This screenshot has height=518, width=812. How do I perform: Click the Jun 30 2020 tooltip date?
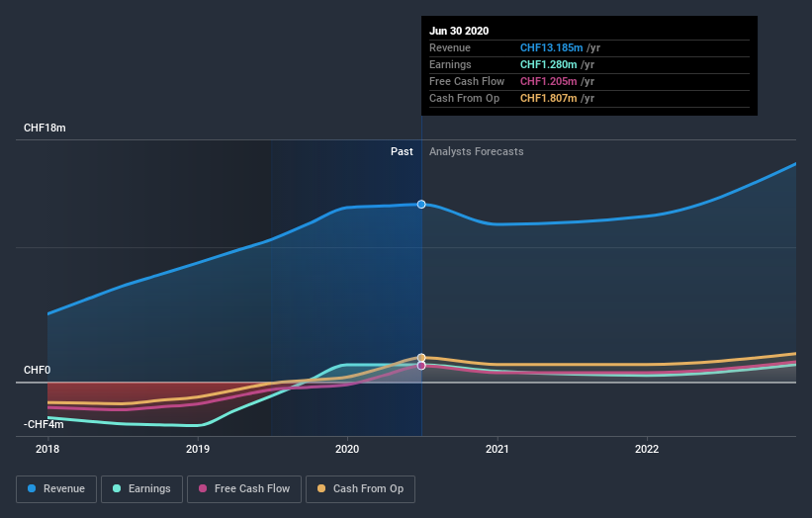click(x=459, y=31)
